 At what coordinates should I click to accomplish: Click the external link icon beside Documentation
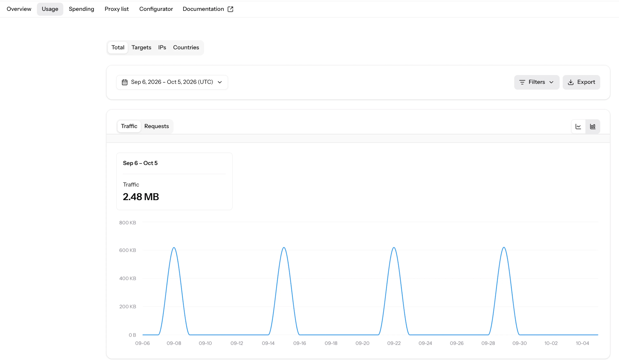[230, 9]
